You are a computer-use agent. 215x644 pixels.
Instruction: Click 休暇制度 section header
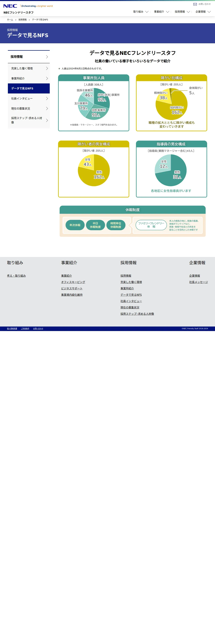pos(133,210)
